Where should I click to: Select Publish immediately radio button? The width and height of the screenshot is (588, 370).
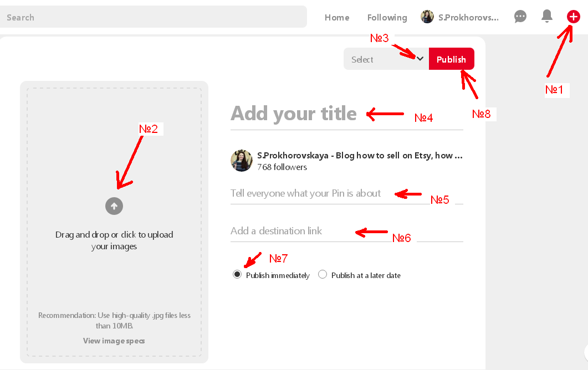(x=237, y=274)
